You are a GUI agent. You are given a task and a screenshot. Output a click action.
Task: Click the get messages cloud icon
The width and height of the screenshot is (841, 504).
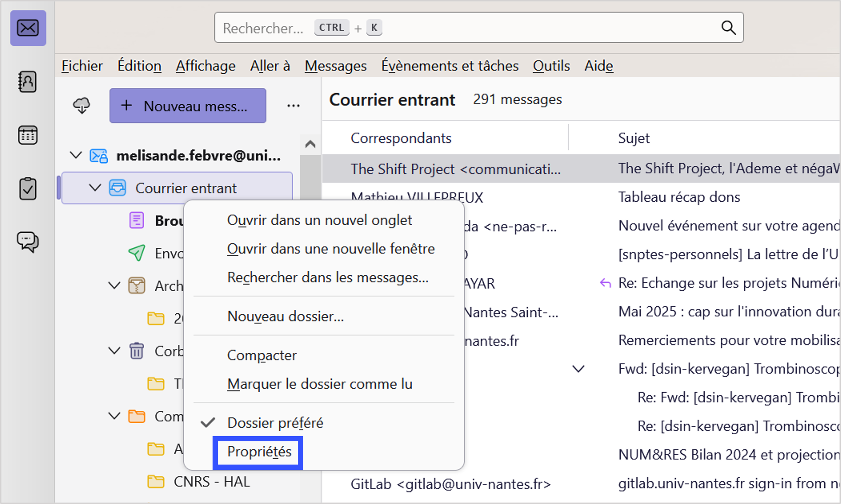pyautogui.click(x=82, y=106)
